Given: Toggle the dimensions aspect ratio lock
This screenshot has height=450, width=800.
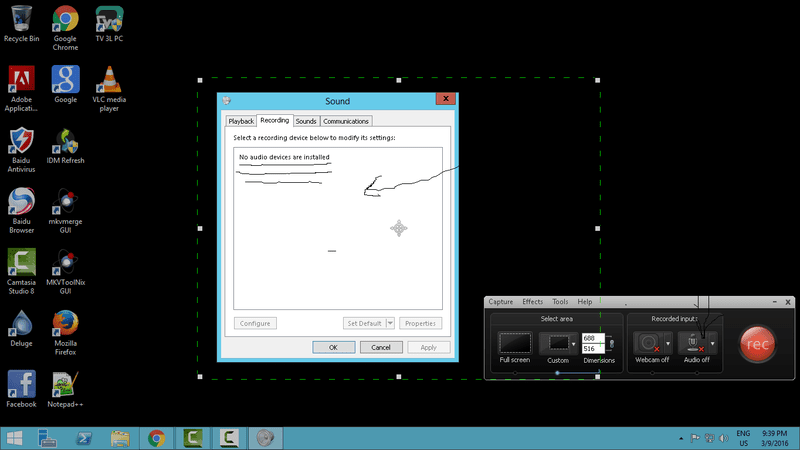Looking at the screenshot, I should (x=610, y=343).
